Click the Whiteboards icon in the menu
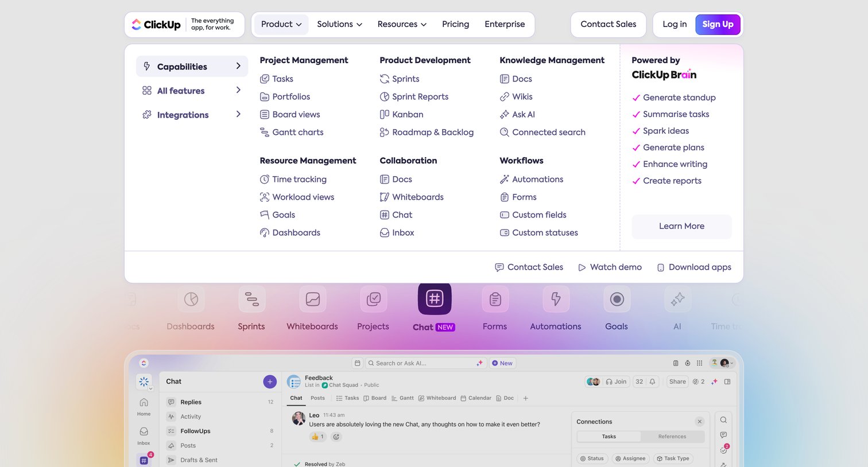The width and height of the screenshot is (868, 467). [x=385, y=197]
